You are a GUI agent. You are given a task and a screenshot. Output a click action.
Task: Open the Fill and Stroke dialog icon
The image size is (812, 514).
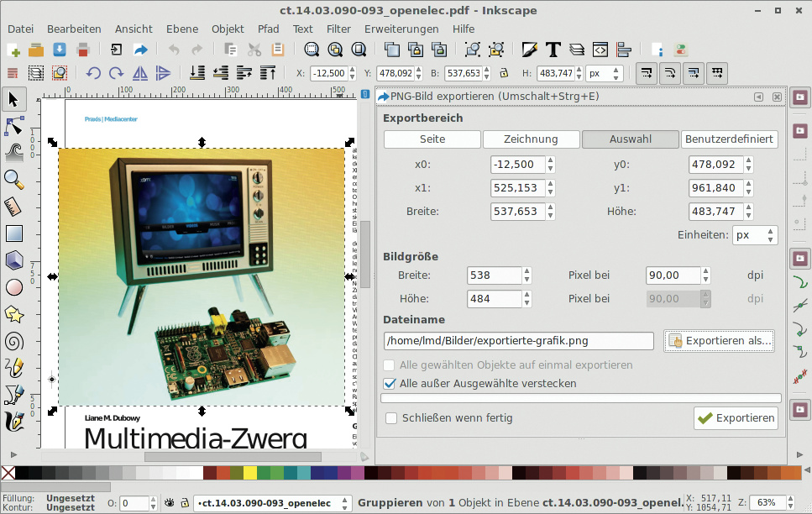529,50
